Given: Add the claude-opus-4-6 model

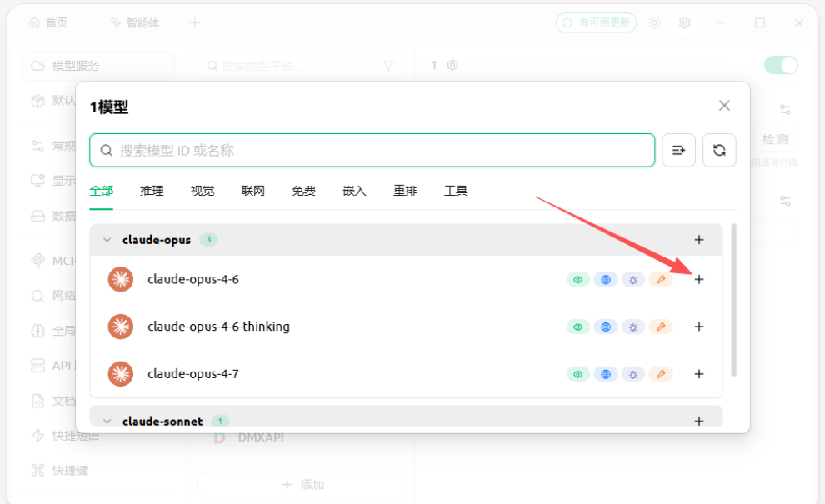Looking at the screenshot, I should coord(698,279).
